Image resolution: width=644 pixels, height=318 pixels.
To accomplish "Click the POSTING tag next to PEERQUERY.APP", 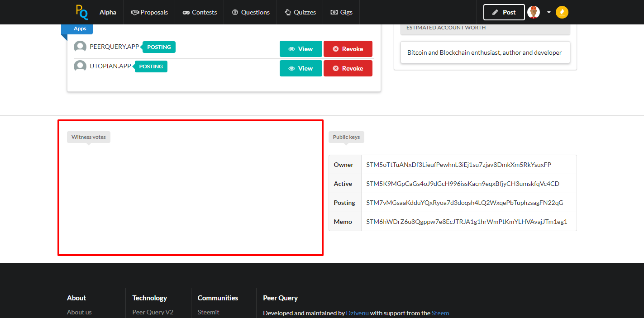I will coord(159,47).
